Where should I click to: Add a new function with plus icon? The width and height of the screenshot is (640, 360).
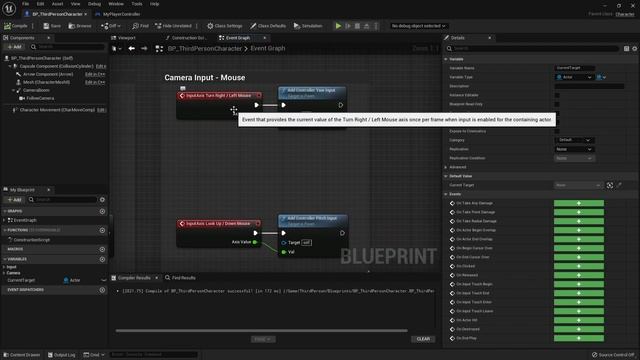pos(102,230)
